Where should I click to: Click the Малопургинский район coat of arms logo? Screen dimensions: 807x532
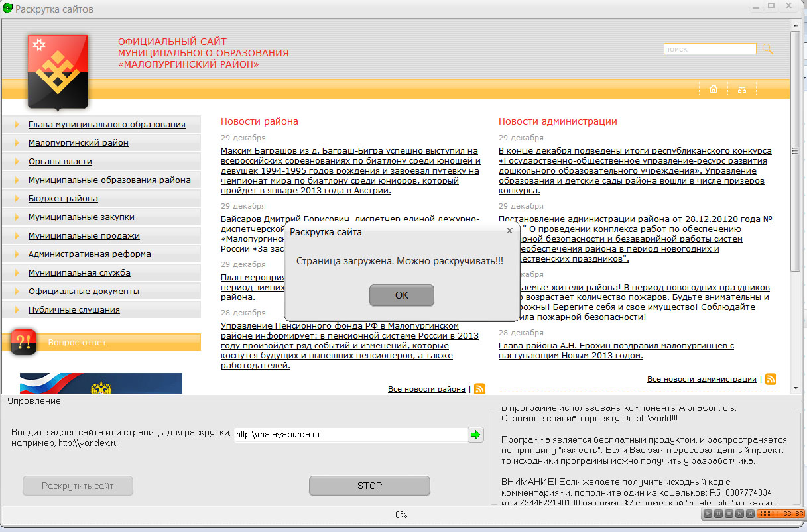point(58,72)
